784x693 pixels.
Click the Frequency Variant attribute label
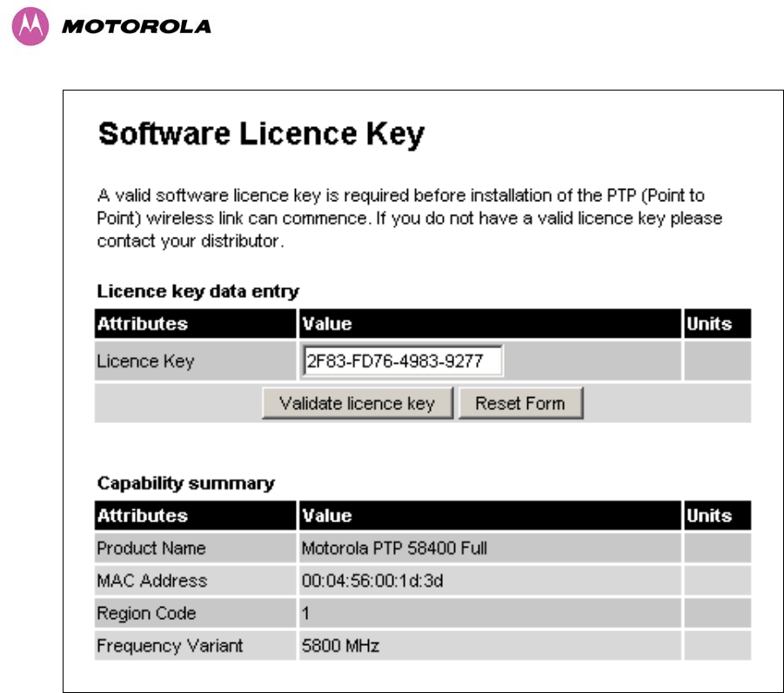click(x=170, y=646)
